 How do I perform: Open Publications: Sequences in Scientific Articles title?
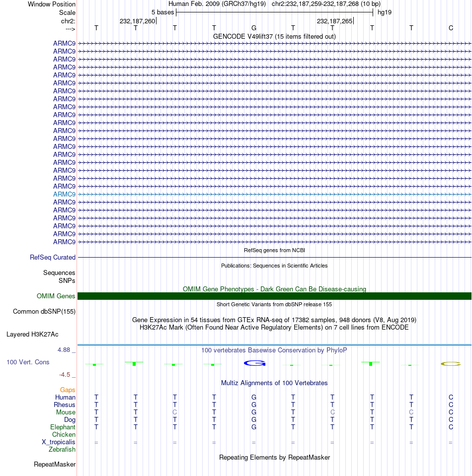[x=274, y=266]
